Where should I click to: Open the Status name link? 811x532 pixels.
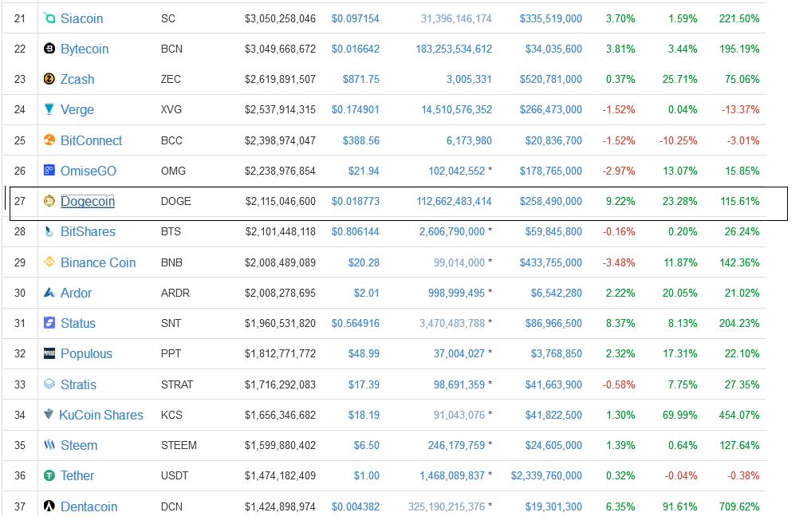tap(78, 324)
